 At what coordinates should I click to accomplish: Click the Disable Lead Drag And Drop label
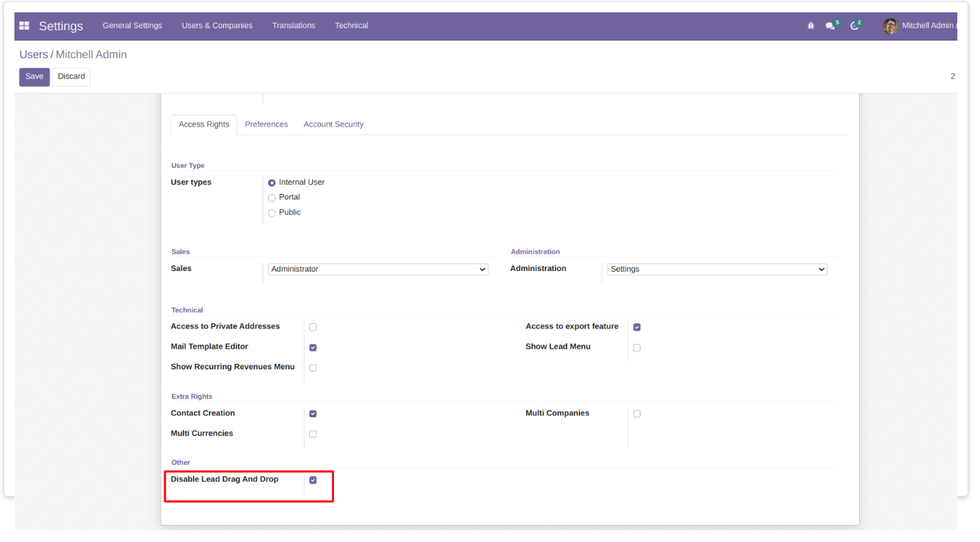point(225,479)
